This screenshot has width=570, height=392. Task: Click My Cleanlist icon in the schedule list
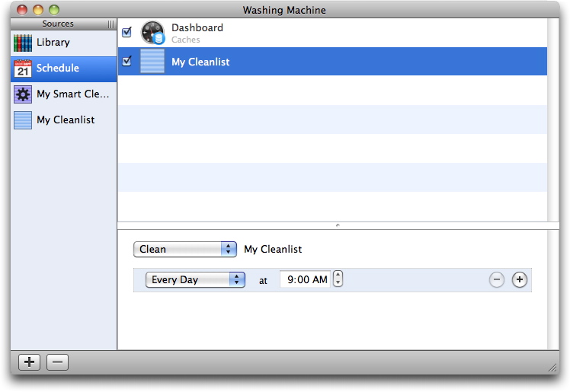(152, 62)
